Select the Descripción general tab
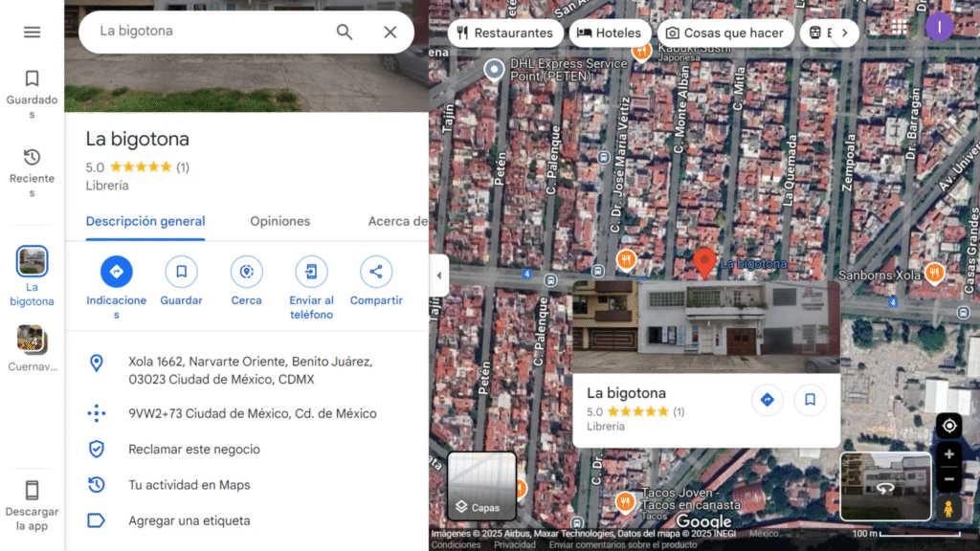Screen dimensions: 980x551 coord(145,221)
